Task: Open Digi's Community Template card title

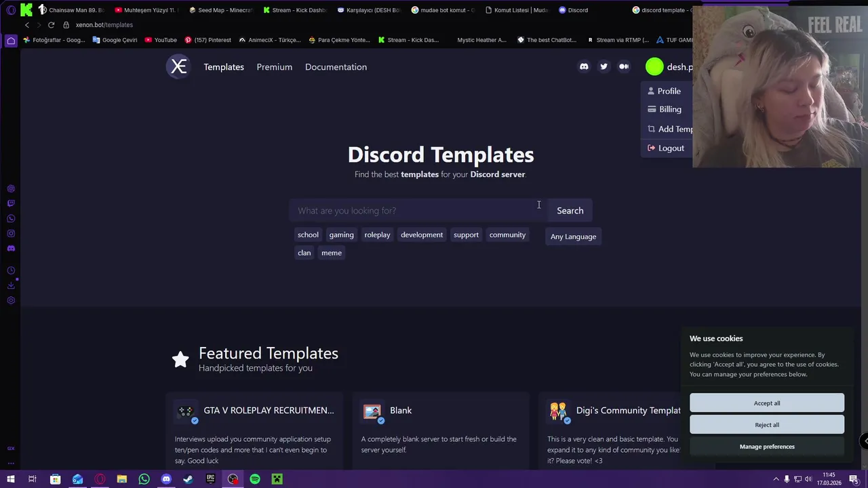Action: coord(629,410)
